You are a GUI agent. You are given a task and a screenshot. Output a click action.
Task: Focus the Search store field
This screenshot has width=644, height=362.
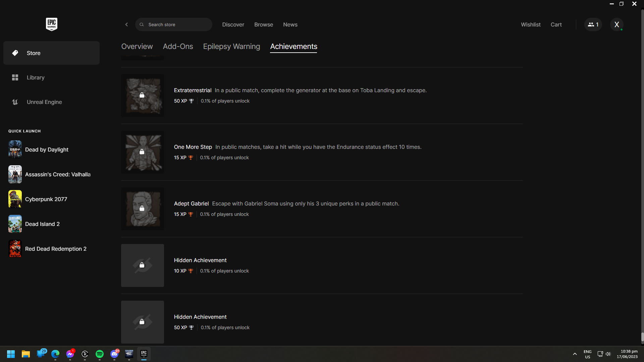coord(174,24)
